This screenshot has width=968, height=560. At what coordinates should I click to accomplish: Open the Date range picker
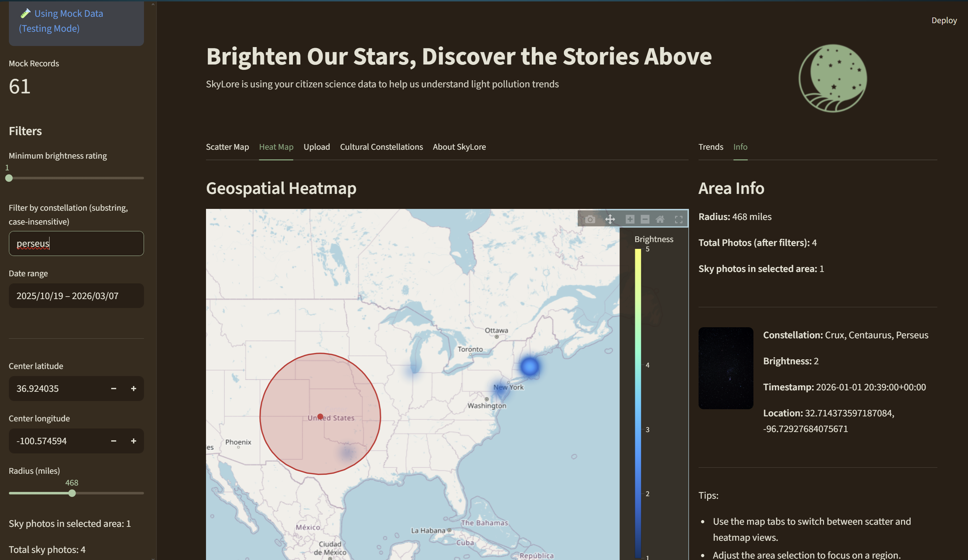76,296
